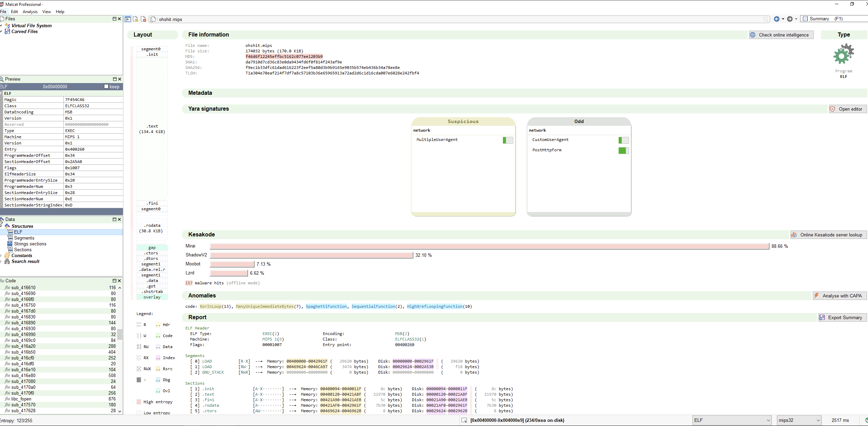
Task: Click the ELF program gear type icon
Action: [x=844, y=54]
